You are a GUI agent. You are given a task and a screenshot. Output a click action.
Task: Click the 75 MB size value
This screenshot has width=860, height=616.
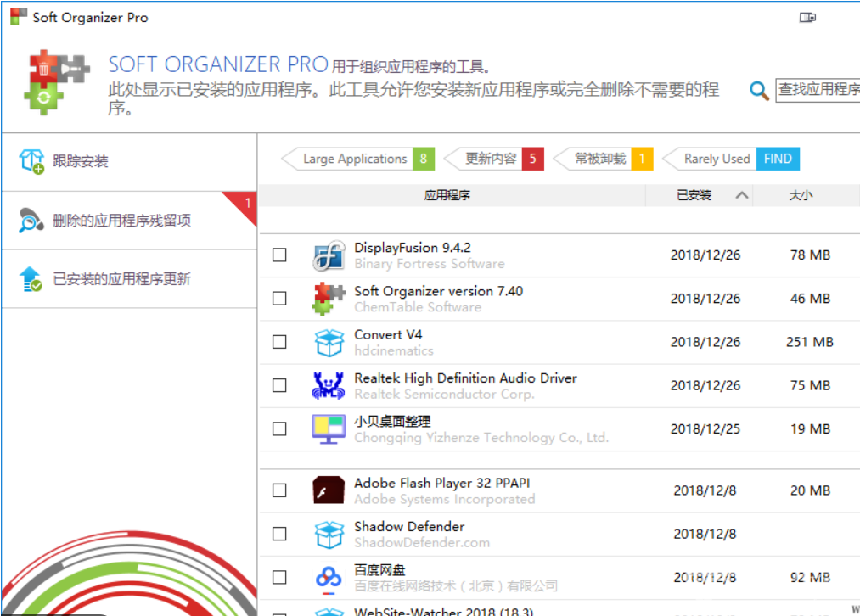(x=810, y=385)
